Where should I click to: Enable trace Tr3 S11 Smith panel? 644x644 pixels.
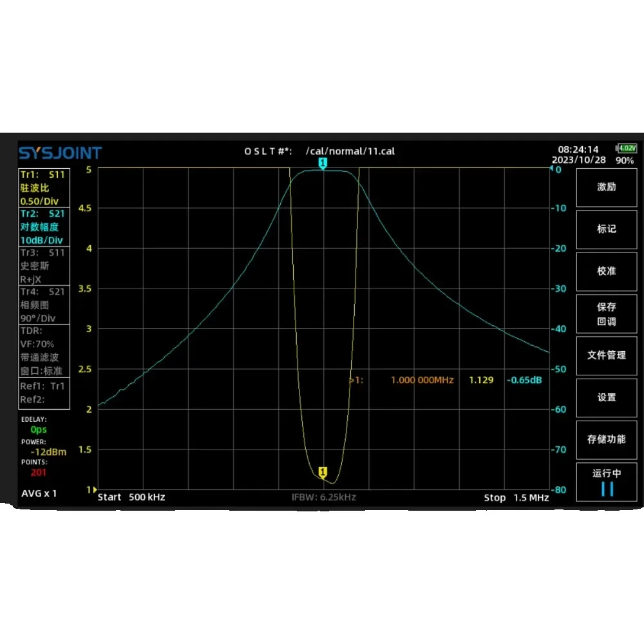[x=44, y=266]
